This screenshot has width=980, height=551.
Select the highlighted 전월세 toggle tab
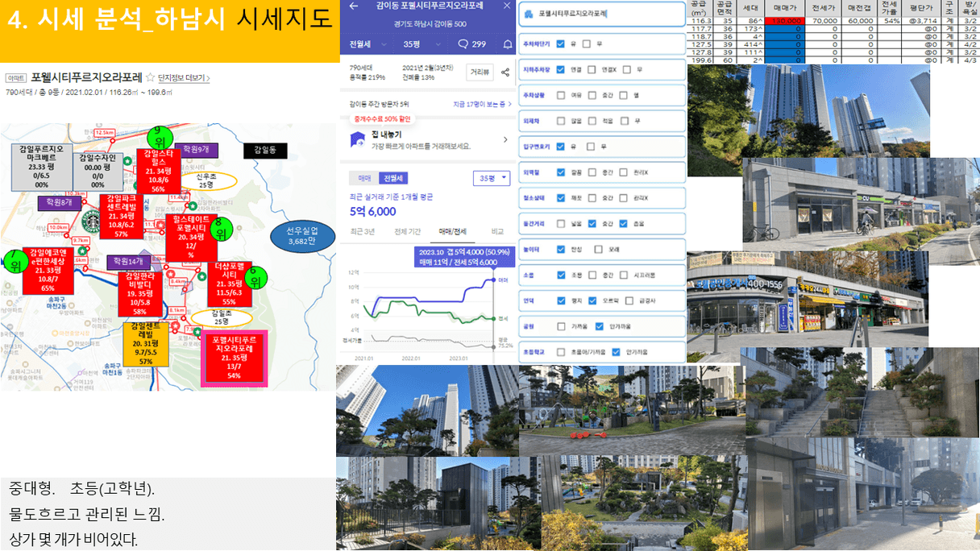(394, 178)
